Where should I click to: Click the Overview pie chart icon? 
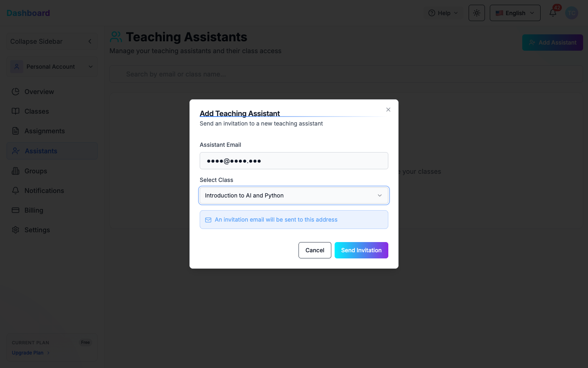(16, 92)
